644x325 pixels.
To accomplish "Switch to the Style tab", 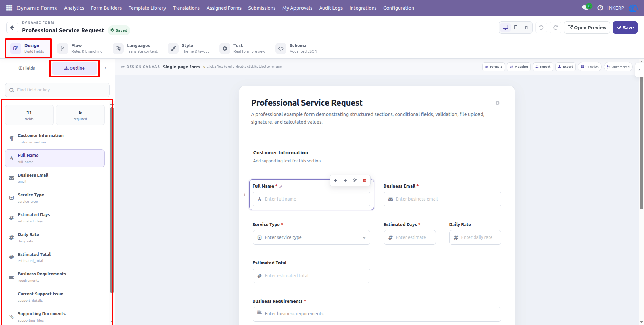I will [x=189, y=48].
